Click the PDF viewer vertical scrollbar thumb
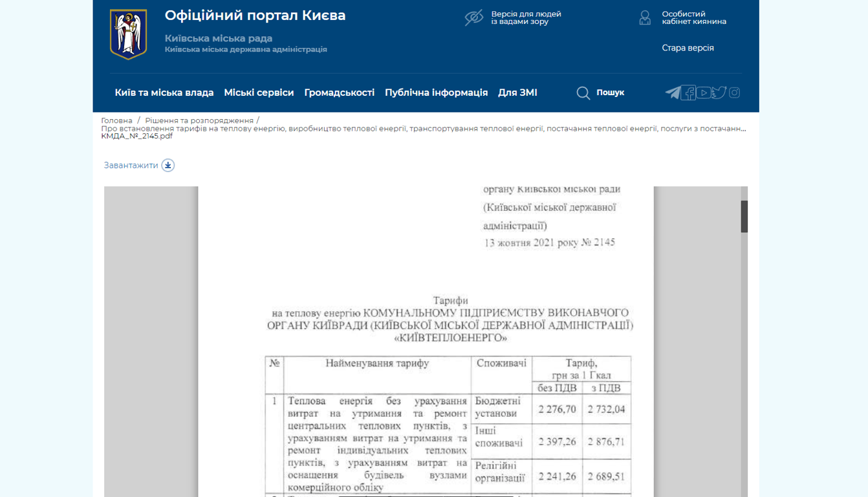868x497 pixels. point(744,217)
